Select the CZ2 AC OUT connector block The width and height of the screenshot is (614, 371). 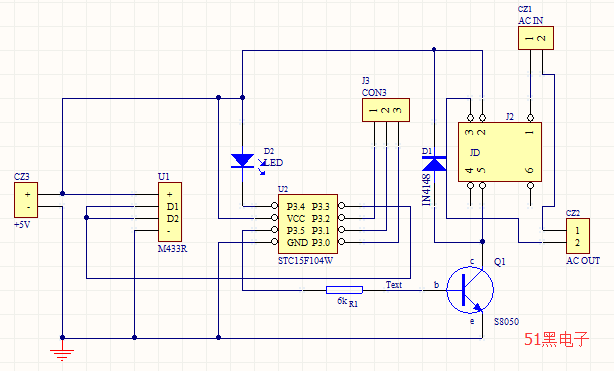click(578, 236)
